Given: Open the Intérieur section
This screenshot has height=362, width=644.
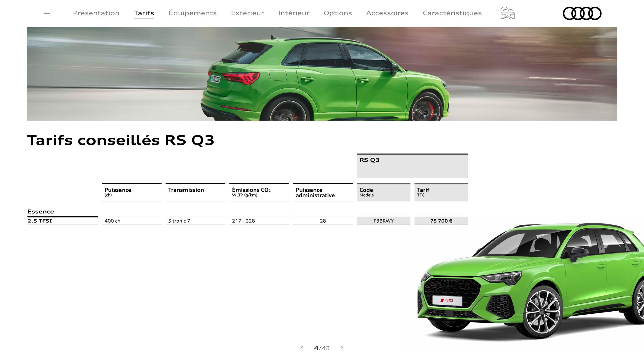Looking at the screenshot, I should 294,13.
